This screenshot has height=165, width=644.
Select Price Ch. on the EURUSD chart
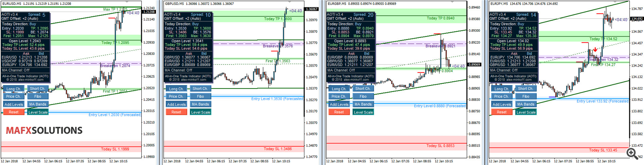point(13,97)
